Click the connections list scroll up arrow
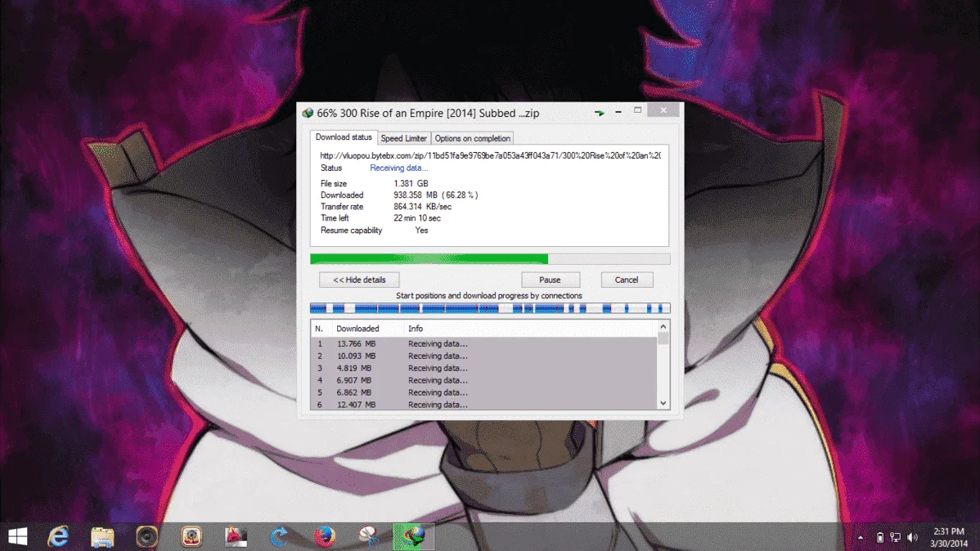This screenshot has width=980, height=551. [x=663, y=327]
